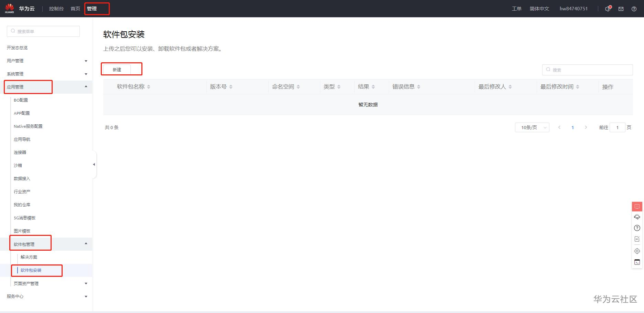Sort the table by 类型
The image size is (644, 313).
(x=339, y=87)
